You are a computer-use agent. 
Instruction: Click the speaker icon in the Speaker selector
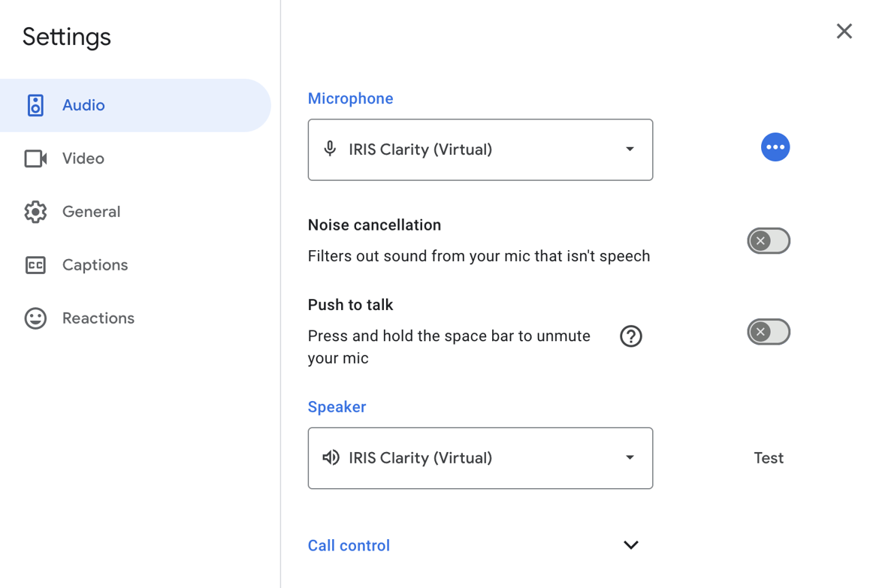pos(331,457)
